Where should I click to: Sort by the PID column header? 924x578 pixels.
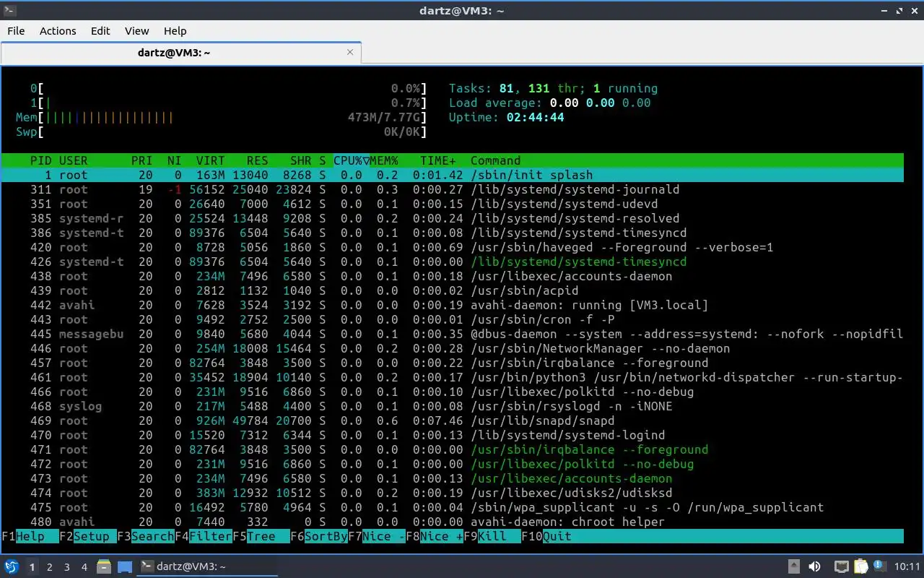click(40, 160)
